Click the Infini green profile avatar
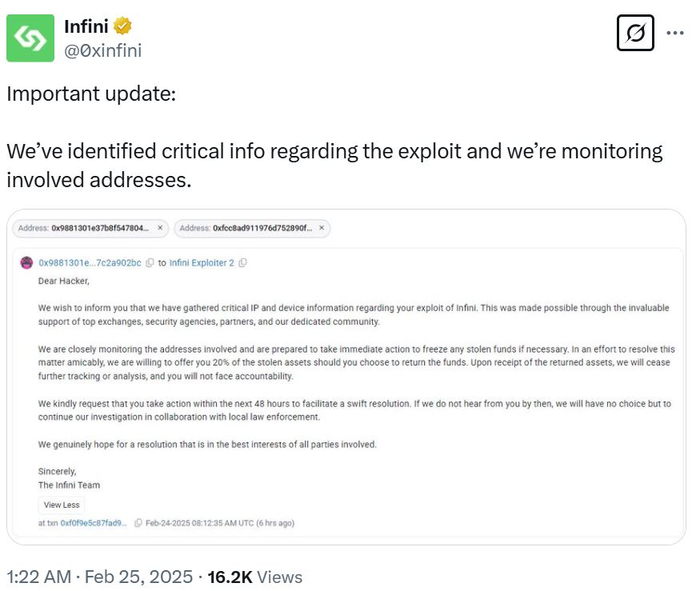Screen dimensions: 700x591 point(30,38)
